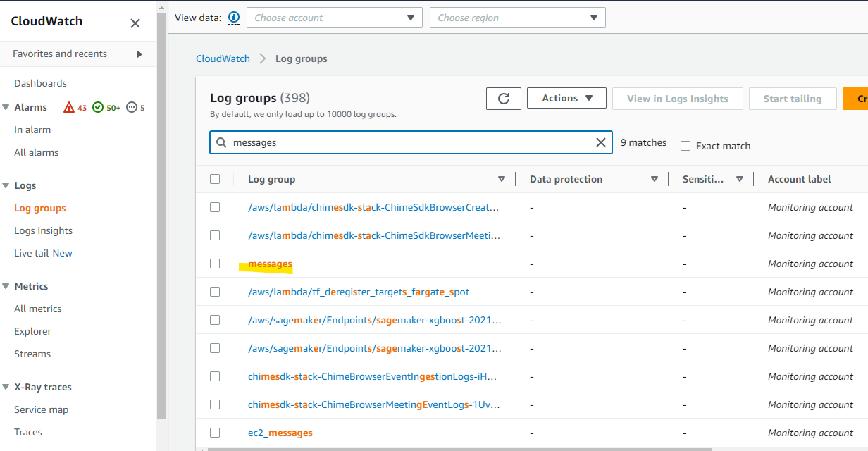Screen dimensions: 868x451
Task: Open the ChimeBrowserMeetingEventLogs log group
Action: coord(373,404)
